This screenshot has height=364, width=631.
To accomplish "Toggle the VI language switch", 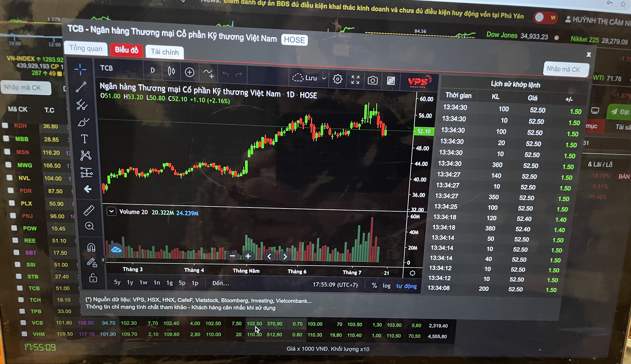I will (x=545, y=17).
